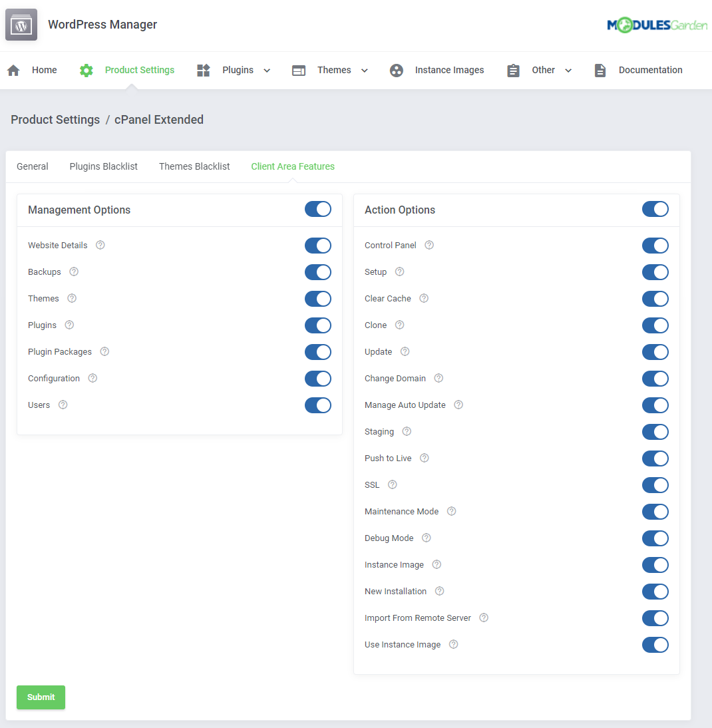Disable the Control Panel toggle
This screenshot has width=712, height=728.
(x=655, y=246)
